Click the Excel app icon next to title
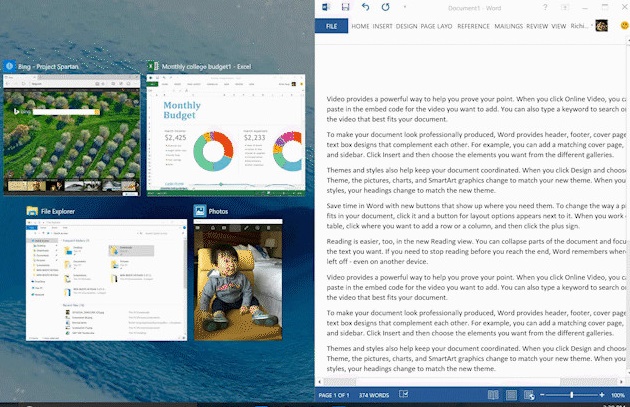Viewport: 630px width, 407px height. (153, 66)
